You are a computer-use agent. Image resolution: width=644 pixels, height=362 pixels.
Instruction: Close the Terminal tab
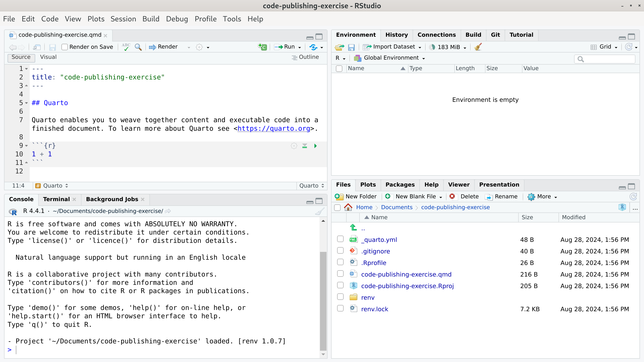[x=74, y=199]
